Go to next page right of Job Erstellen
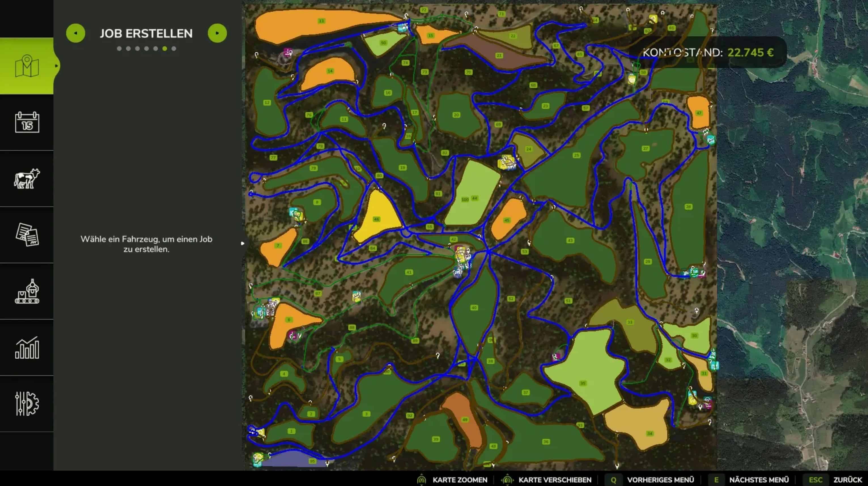The image size is (868, 486). pyautogui.click(x=217, y=33)
